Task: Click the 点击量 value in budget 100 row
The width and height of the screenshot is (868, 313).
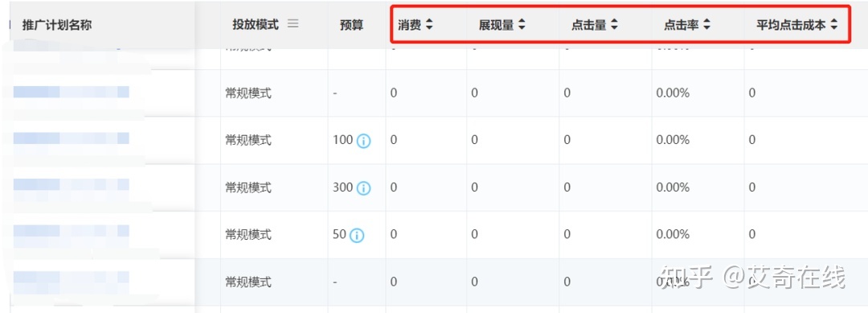Action: pos(567,141)
